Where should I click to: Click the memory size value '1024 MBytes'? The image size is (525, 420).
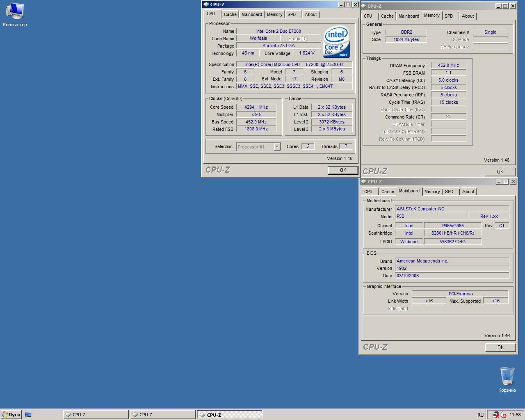click(406, 39)
